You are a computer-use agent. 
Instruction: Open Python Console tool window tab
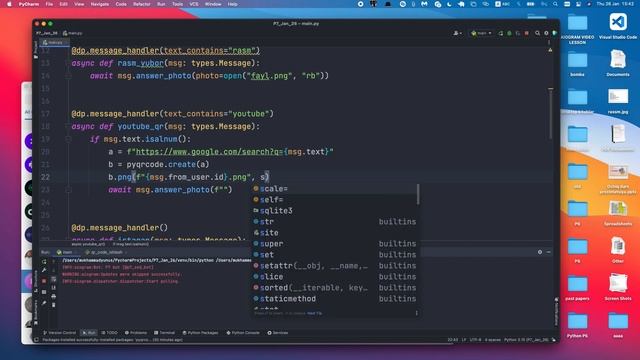click(x=243, y=333)
